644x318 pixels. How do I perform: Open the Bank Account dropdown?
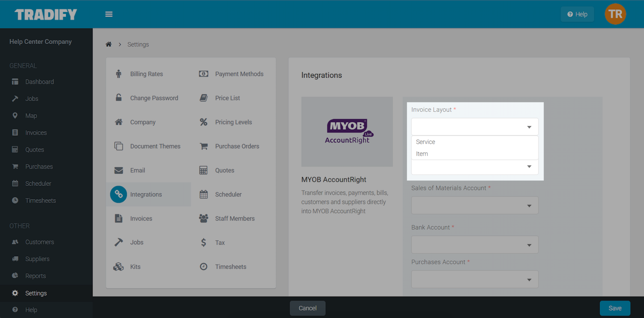click(475, 245)
